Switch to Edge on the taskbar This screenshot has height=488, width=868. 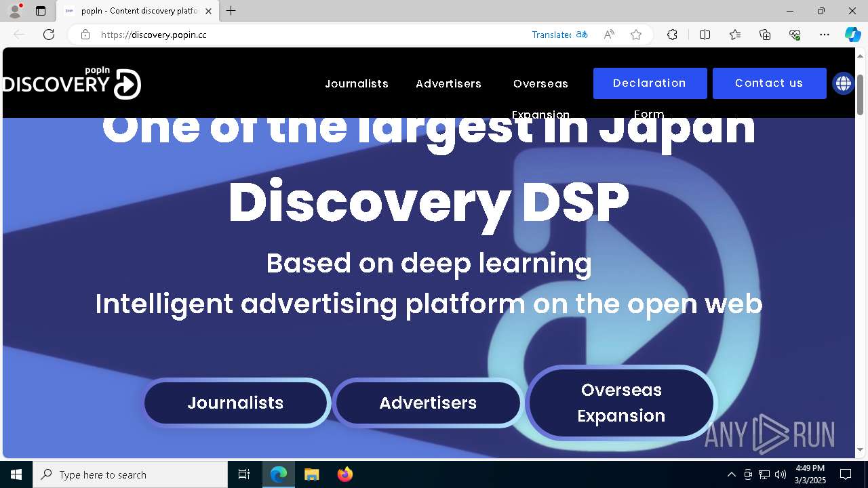pyautogui.click(x=279, y=474)
